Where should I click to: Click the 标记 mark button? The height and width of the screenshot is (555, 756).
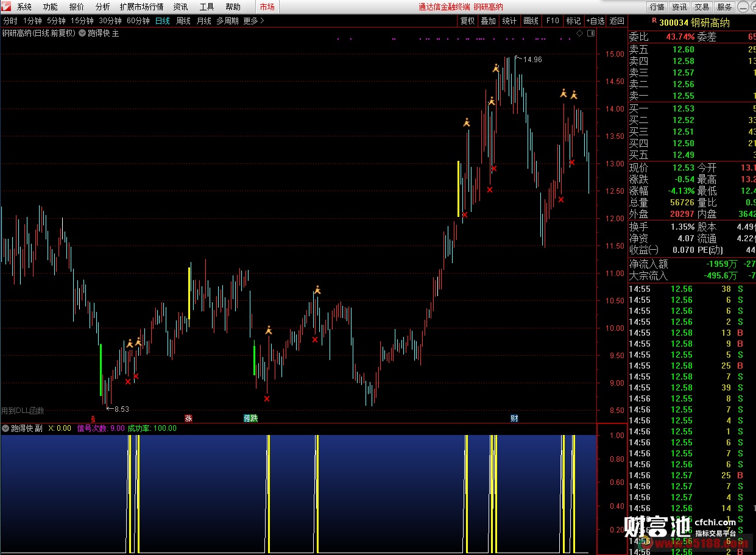click(573, 21)
